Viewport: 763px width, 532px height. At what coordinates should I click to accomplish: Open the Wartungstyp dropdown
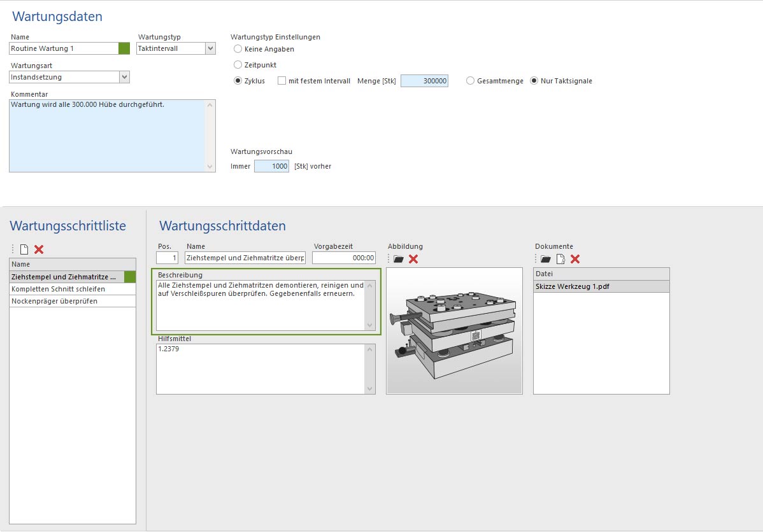coord(210,48)
